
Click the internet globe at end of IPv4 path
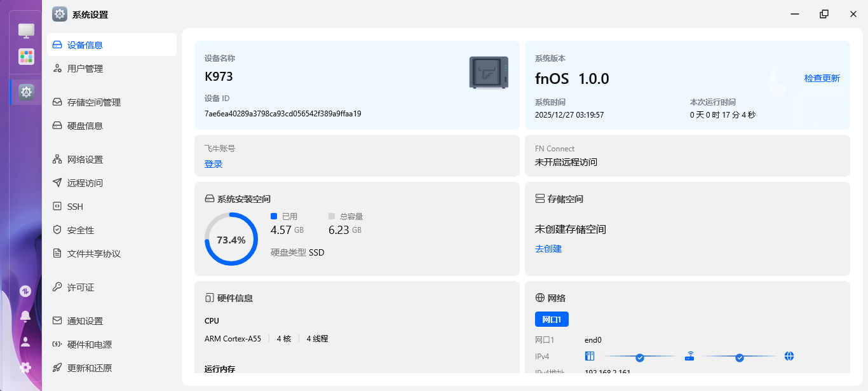coord(789,357)
